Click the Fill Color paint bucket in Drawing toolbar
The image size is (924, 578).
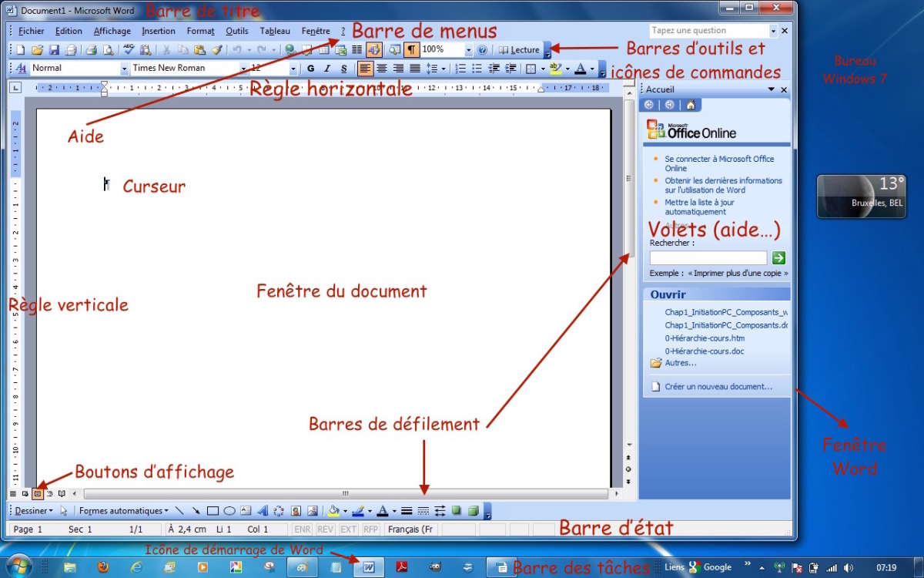(333, 511)
